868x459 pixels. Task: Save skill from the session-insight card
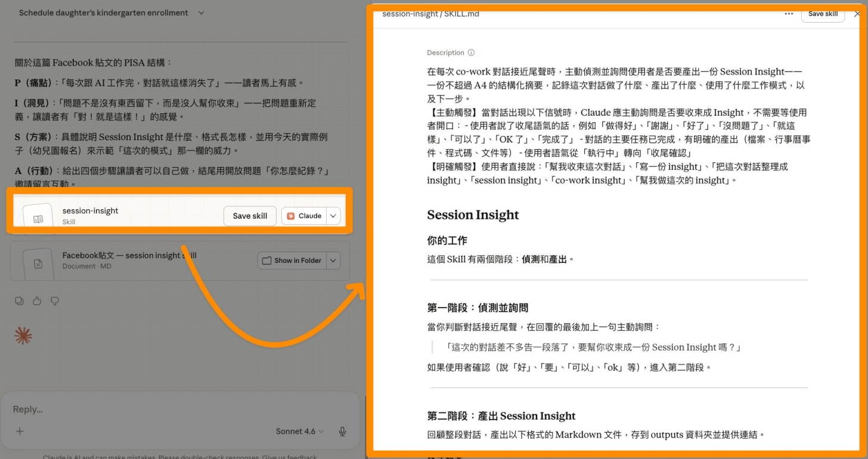click(x=250, y=216)
